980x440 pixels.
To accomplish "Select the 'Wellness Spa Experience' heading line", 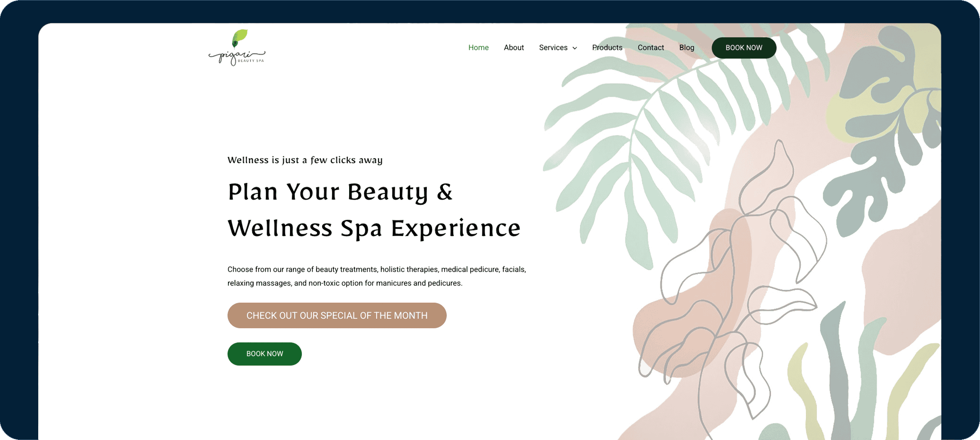I will pos(374,228).
